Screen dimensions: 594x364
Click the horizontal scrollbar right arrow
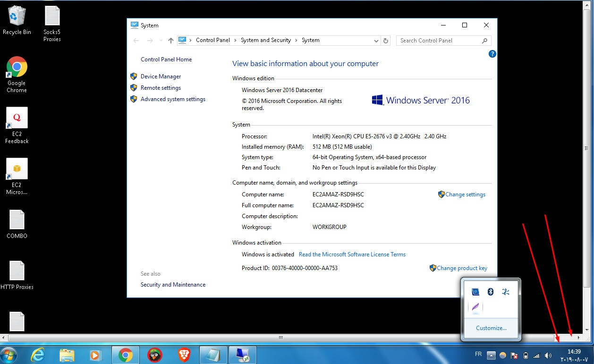(579, 338)
